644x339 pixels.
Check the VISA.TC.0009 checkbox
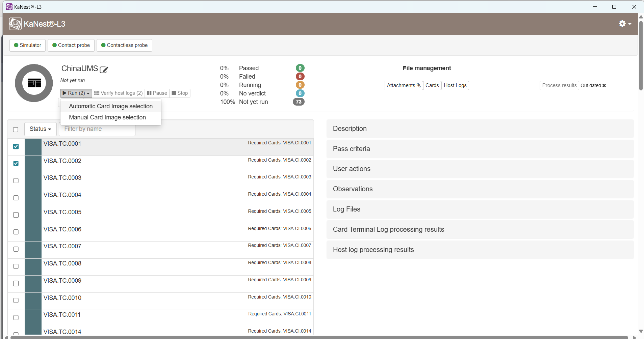(16, 283)
